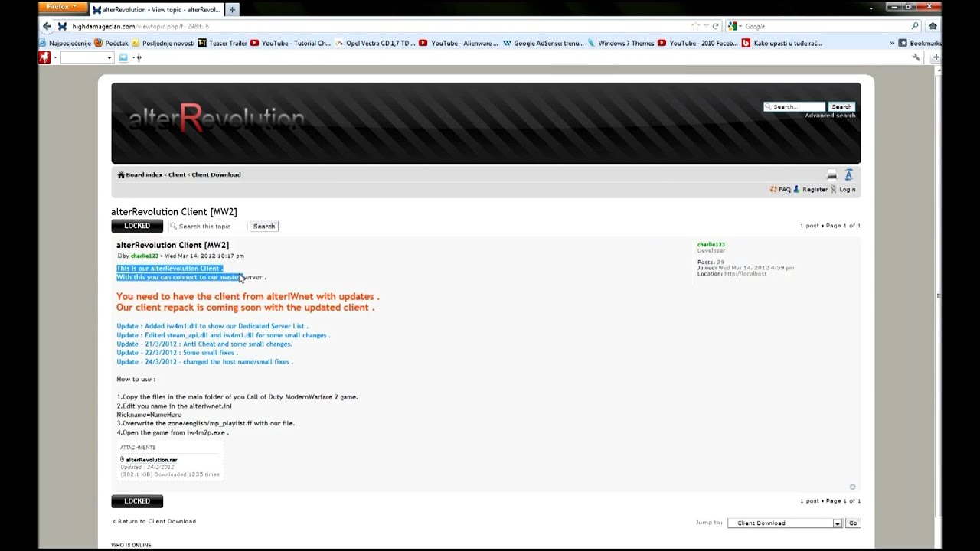Click the blue toolbar image icon

coord(123,57)
